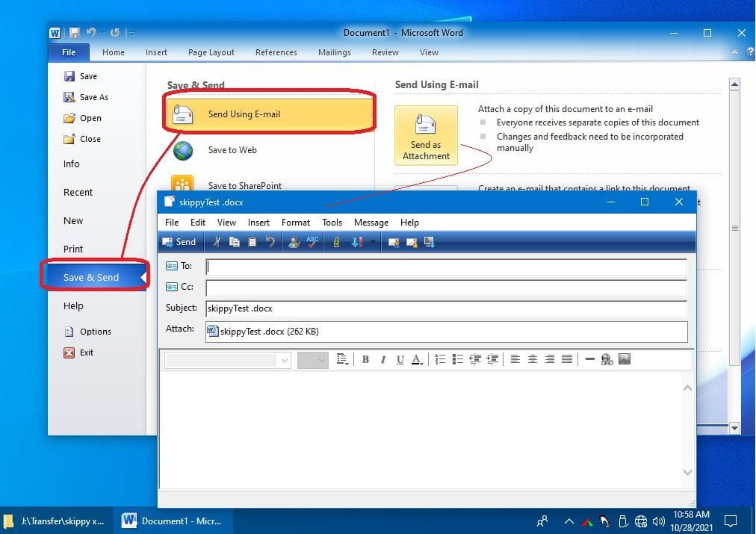Click the paperclip attach file icon
Screen dimensions: 756x534
pos(337,242)
